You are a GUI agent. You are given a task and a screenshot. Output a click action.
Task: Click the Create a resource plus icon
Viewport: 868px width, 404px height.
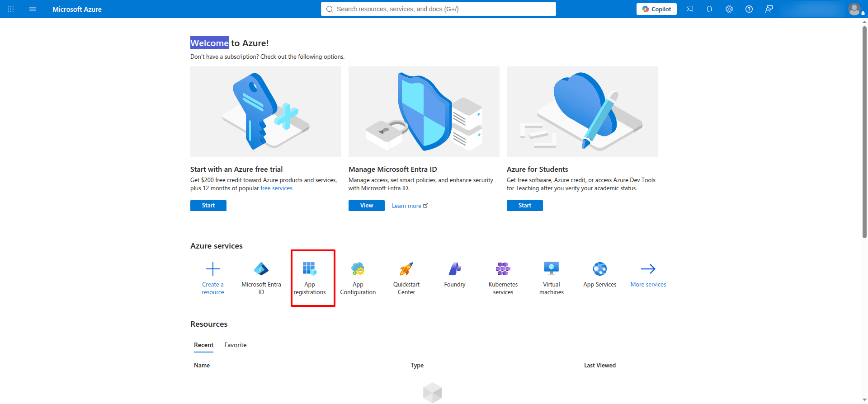click(213, 269)
